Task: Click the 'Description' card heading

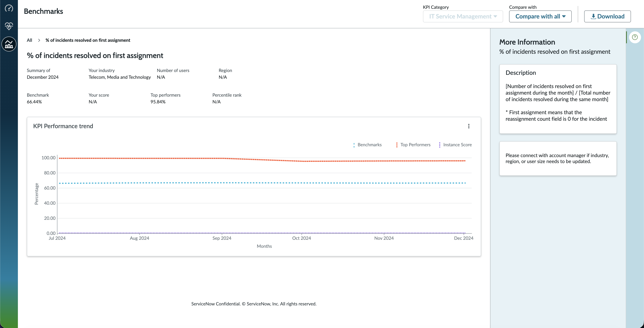Action: tap(521, 73)
